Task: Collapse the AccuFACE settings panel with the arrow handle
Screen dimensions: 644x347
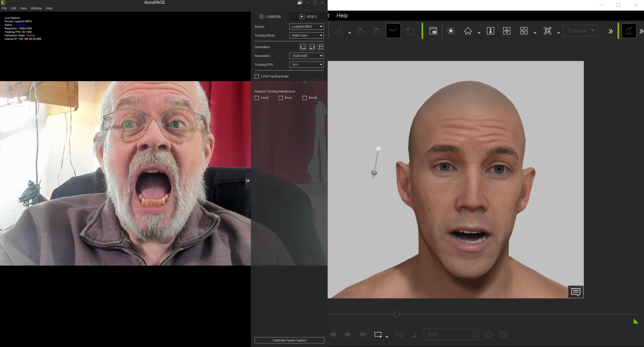Action: (248, 181)
